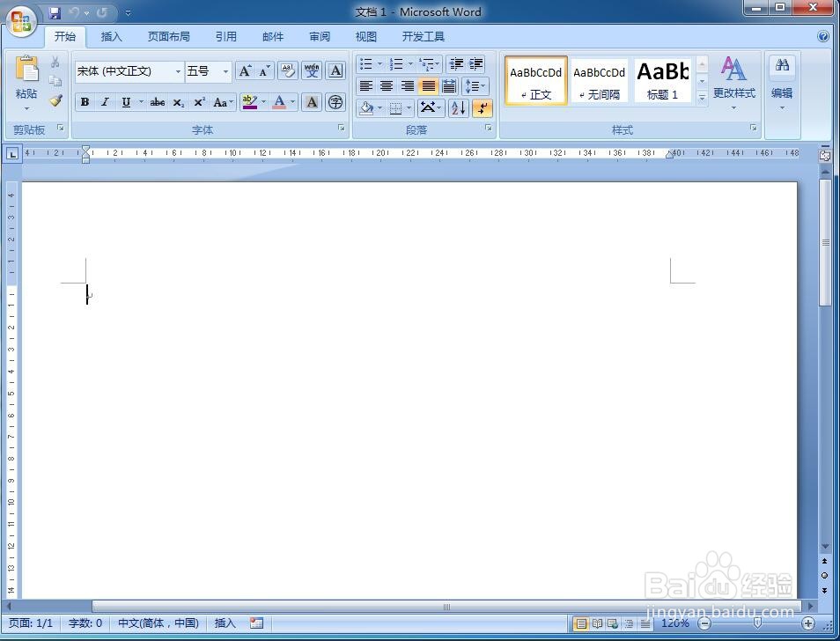Open the phonetic guide (wén) tool

point(312,70)
